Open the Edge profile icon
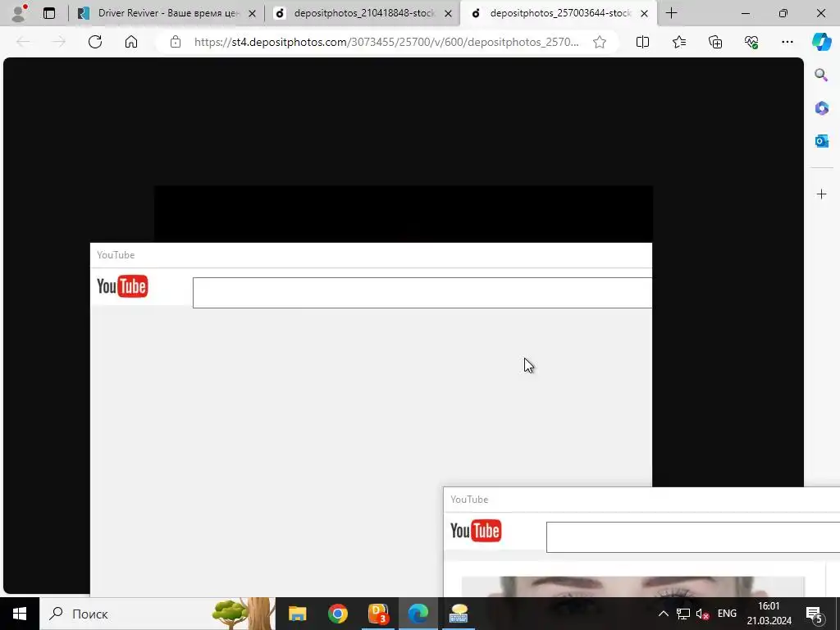Viewport: 840px width, 630px height. click(20, 13)
